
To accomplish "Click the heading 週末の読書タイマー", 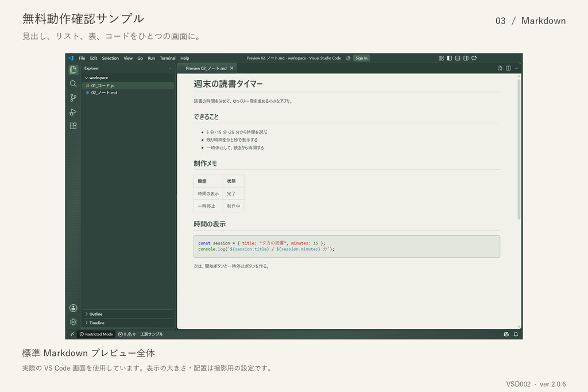I will 228,84.
